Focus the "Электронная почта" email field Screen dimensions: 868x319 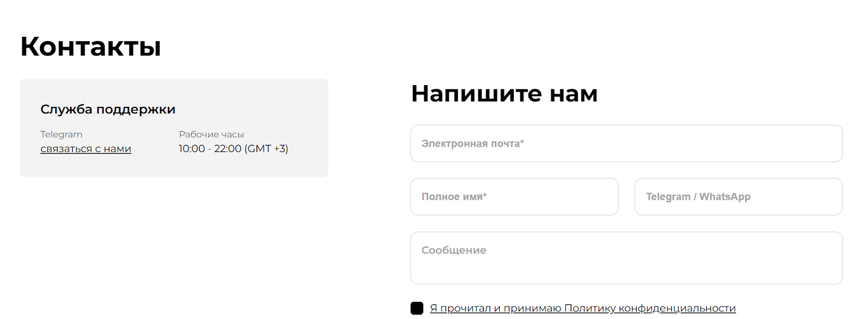pos(626,144)
